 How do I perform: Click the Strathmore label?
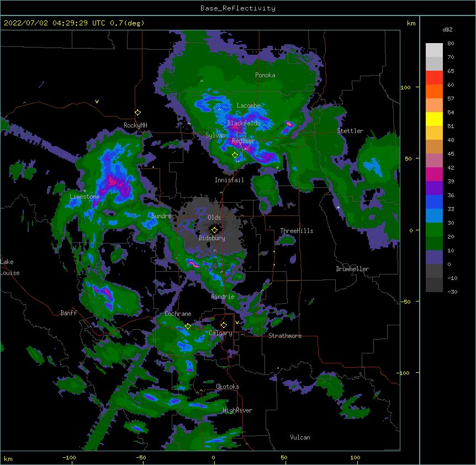(x=285, y=336)
